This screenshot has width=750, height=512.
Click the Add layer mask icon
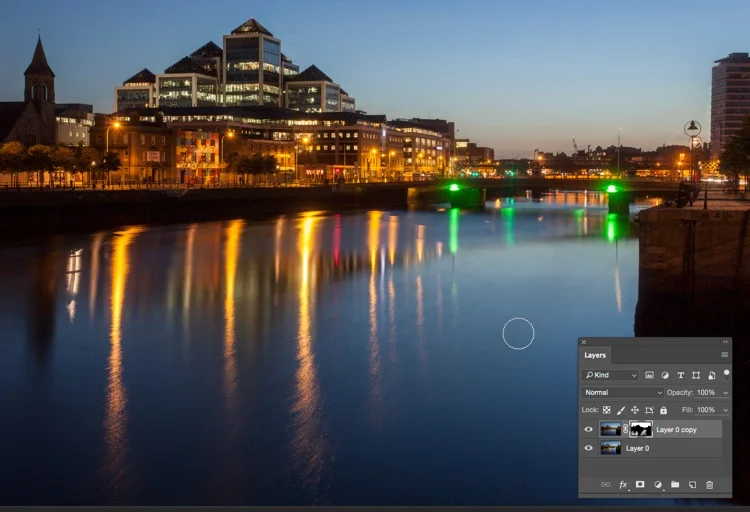(640, 484)
